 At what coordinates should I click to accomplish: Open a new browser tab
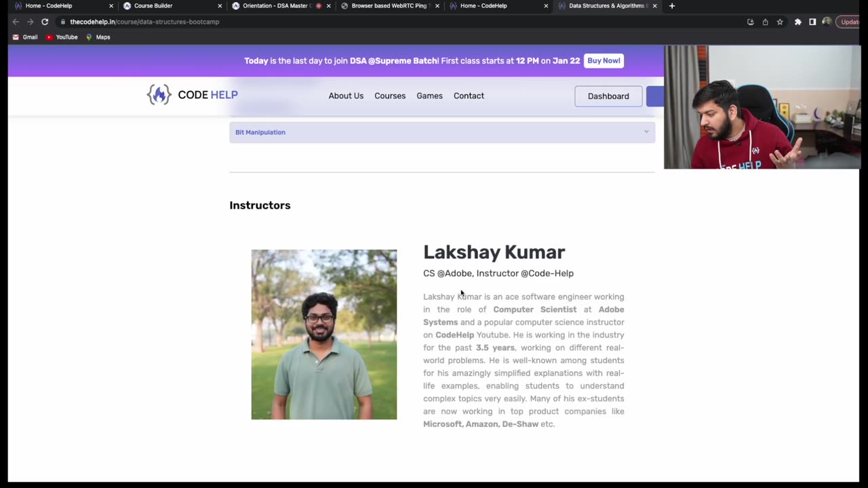pyautogui.click(x=672, y=6)
